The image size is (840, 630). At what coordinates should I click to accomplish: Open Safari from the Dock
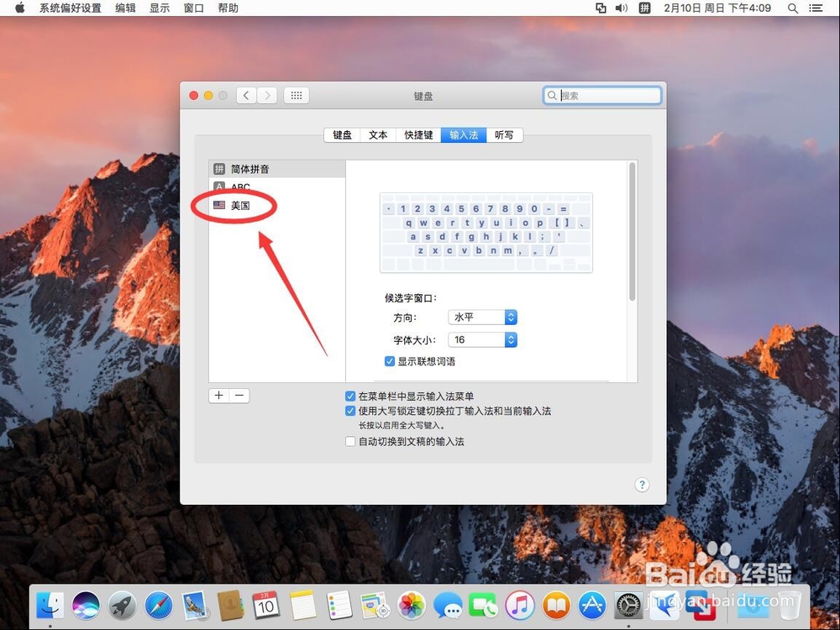(x=158, y=604)
